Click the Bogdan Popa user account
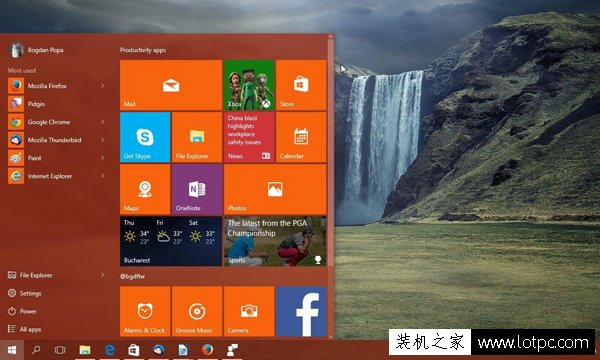 click(x=36, y=50)
